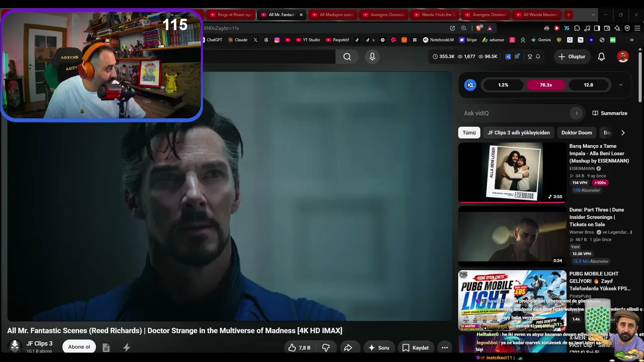Switch to the All Madisynn scenes tab
This screenshot has height=362, width=644.
point(332,15)
